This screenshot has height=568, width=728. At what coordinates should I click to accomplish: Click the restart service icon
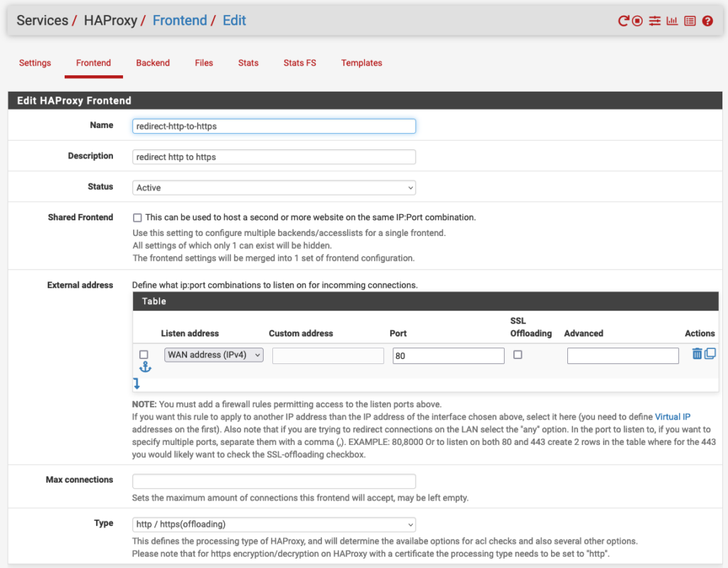point(623,21)
